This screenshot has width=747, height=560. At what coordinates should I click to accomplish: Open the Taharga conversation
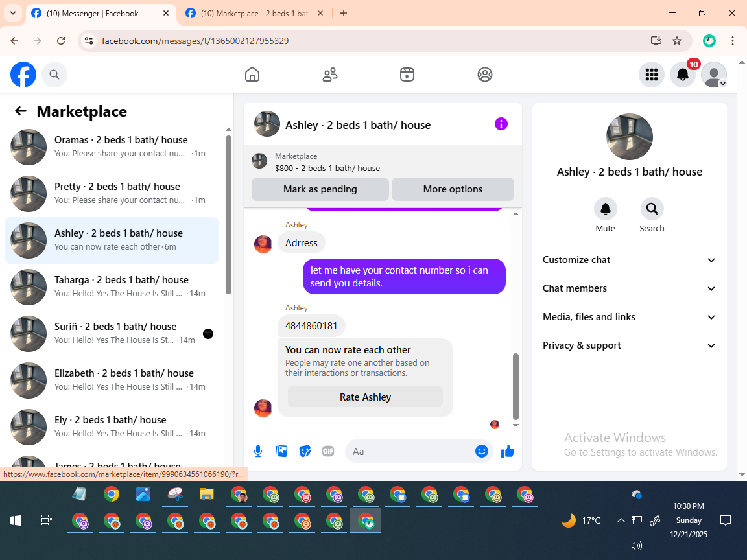click(112, 286)
